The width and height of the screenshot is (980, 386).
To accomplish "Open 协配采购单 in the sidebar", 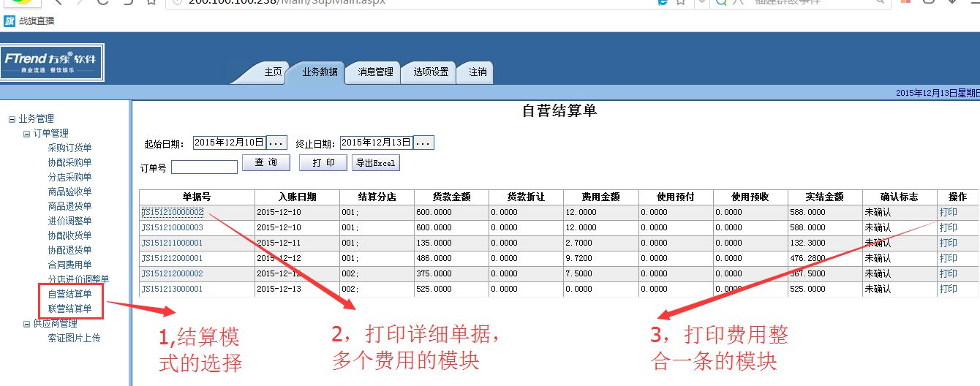I will (69, 162).
